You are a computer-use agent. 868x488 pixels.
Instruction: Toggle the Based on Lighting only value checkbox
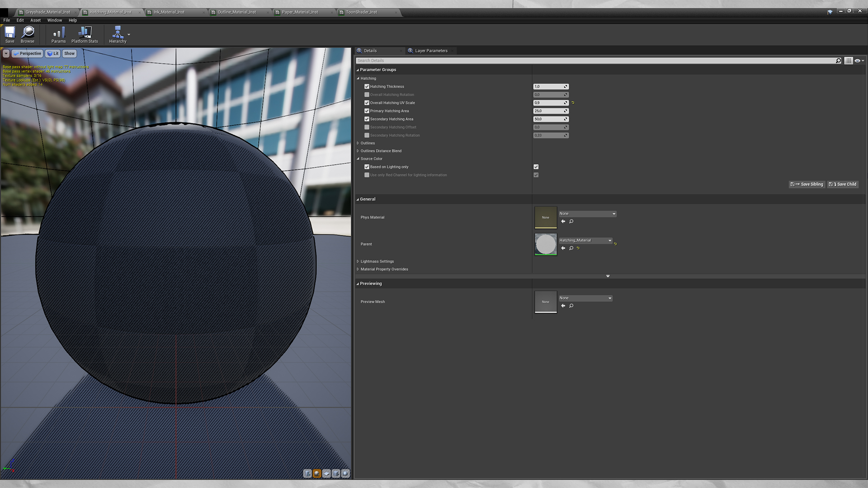pos(536,167)
